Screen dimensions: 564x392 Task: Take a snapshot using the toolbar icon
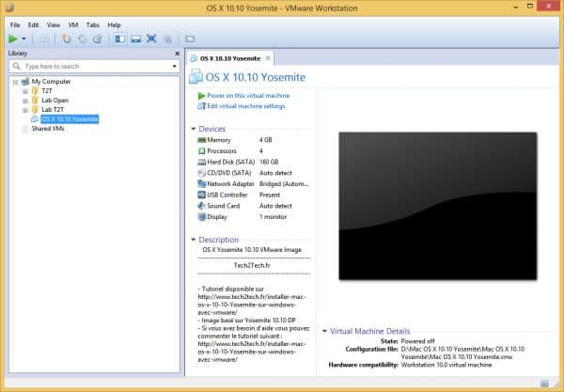coord(67,39)
